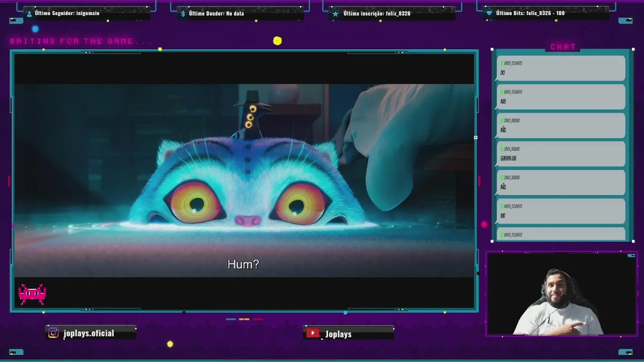644x362 pixels.
Task: Click the diamond Bits icon
Action: [x=489, y=13]
